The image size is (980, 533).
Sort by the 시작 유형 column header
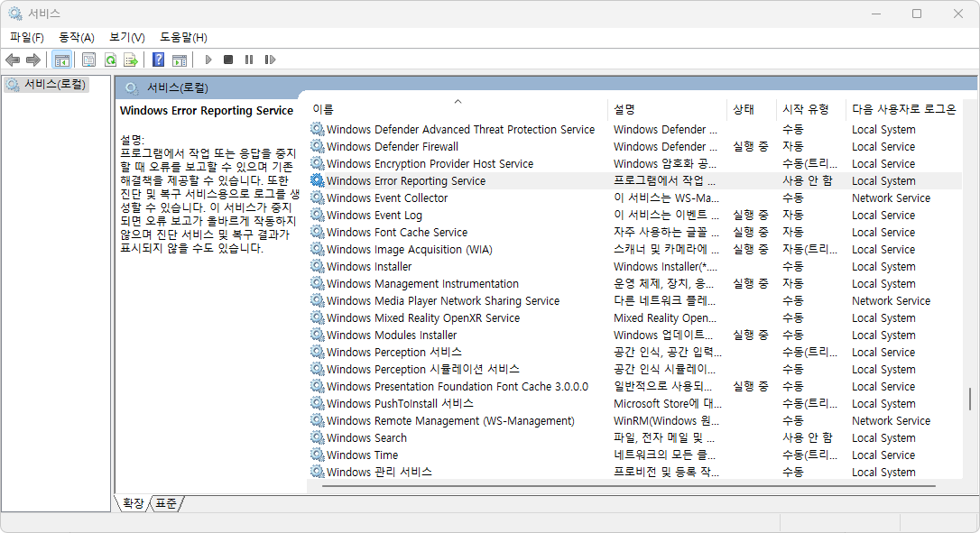click(x=810, y=109)
